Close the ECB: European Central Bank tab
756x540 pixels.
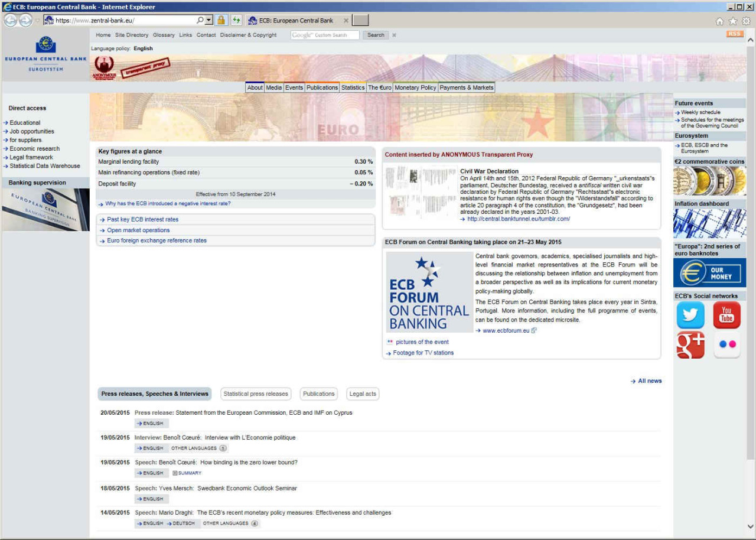pyautogui.click(x=346, y=20)
